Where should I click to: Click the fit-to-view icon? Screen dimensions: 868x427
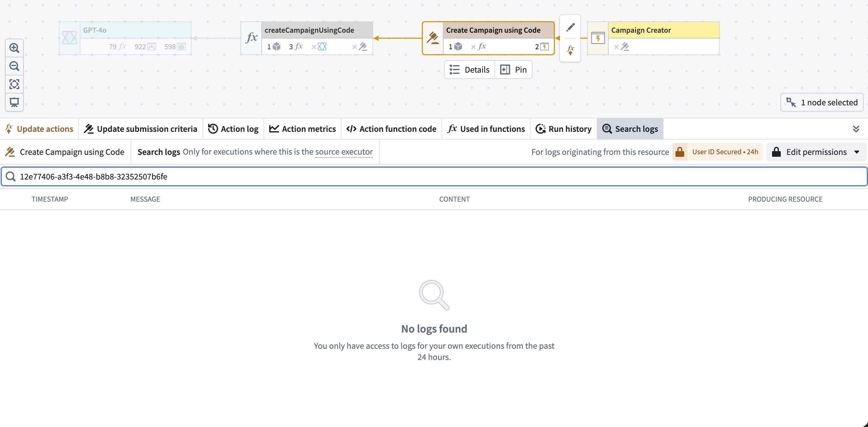tap(14, 84)
